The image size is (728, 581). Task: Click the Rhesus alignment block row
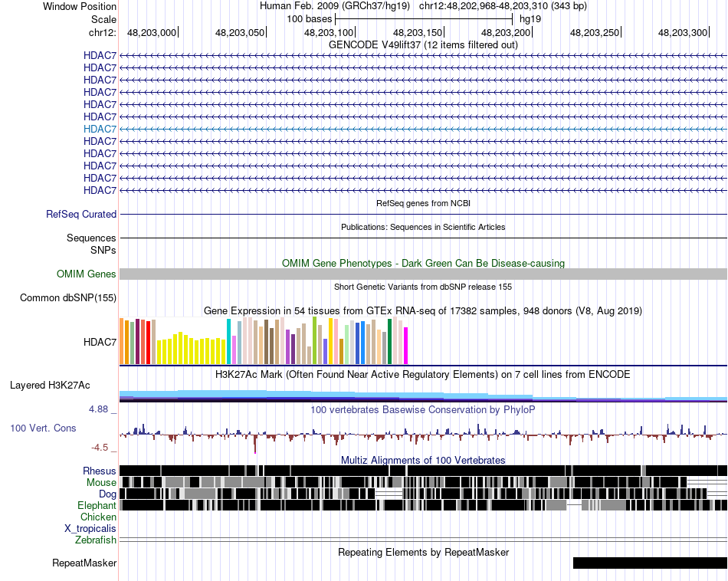424,471
